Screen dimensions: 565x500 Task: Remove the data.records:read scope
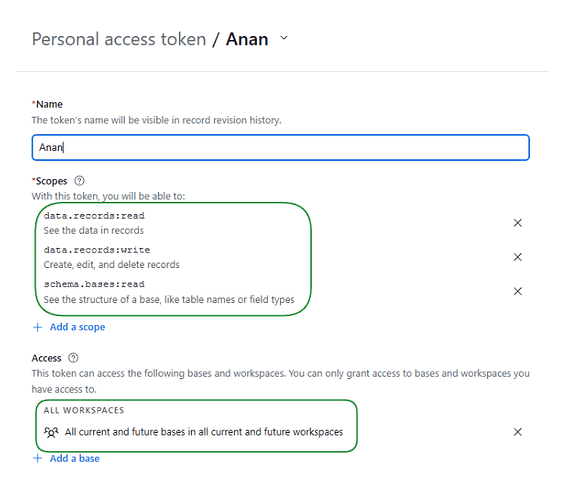(517, 223)
